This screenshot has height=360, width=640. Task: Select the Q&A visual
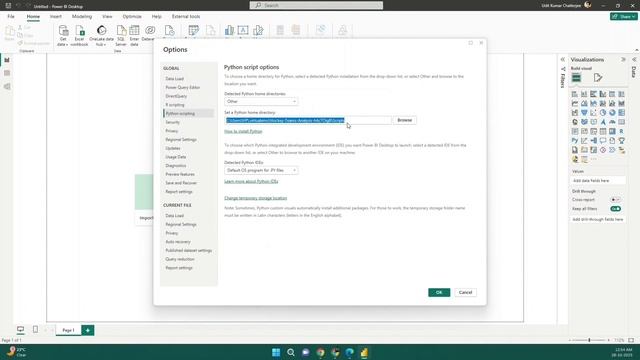point(603,141)
